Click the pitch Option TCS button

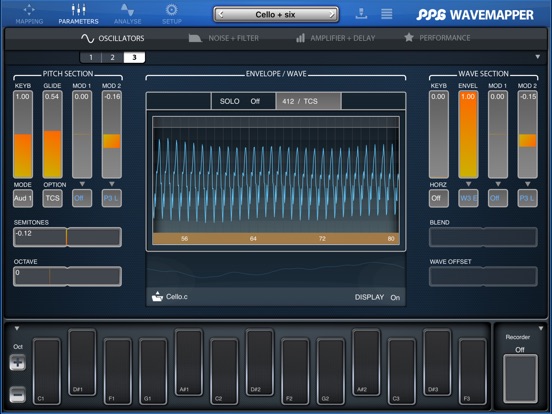(x=52, y=198)
